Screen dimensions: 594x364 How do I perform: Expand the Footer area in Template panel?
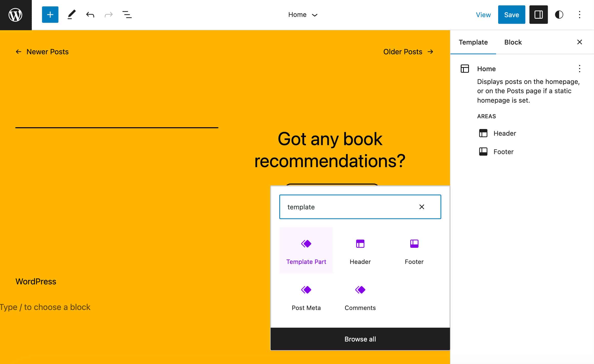pyautogui.click(x=504, y=152)
